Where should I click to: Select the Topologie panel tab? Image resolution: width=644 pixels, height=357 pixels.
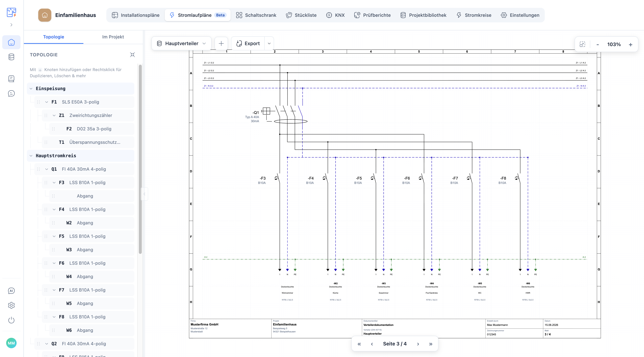[54, 37]
